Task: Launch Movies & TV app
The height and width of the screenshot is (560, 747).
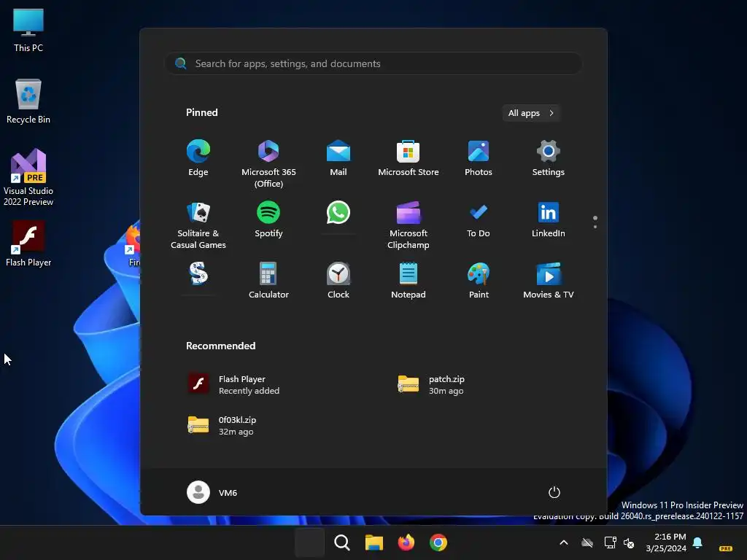Action: (x=549, y=281)
